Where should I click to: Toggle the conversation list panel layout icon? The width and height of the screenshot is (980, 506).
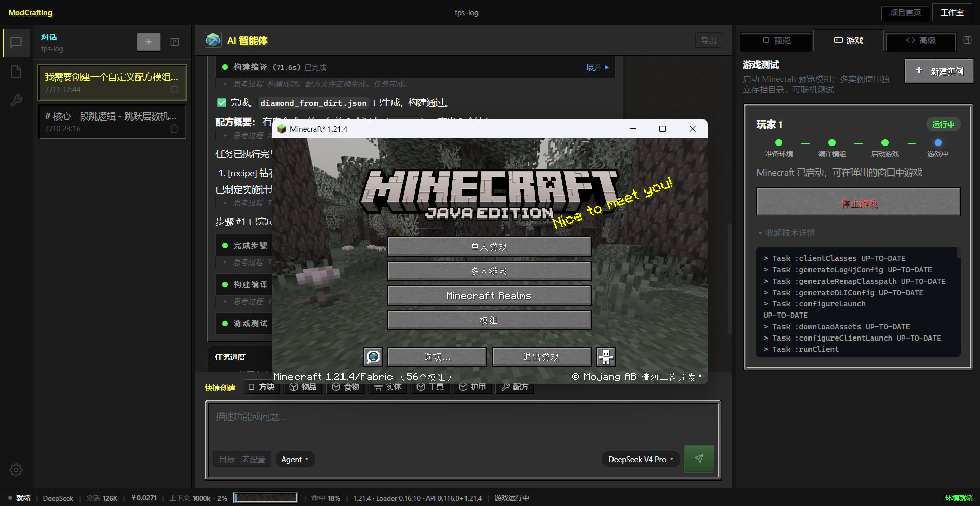pyautogui.click(x=175, y=42)
